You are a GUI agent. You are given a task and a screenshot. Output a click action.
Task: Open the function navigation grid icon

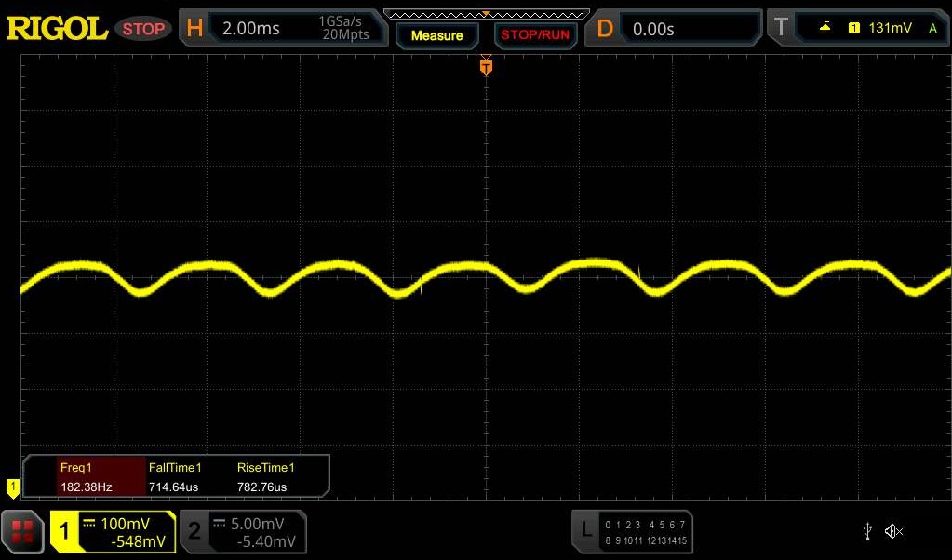23,532
